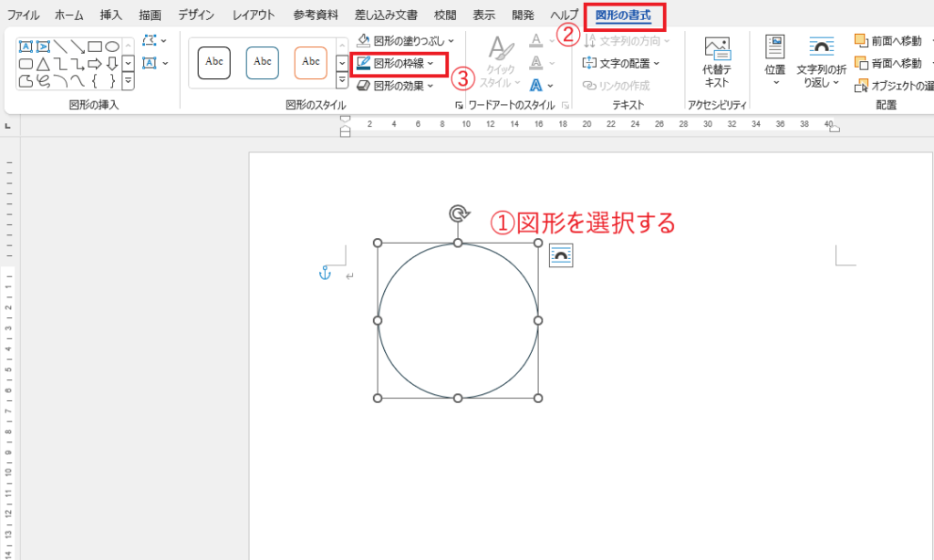Switch to the 差し込み文書 tab
Image resolution: width=934 pixels, height=560 pixels.
(386, 15)
